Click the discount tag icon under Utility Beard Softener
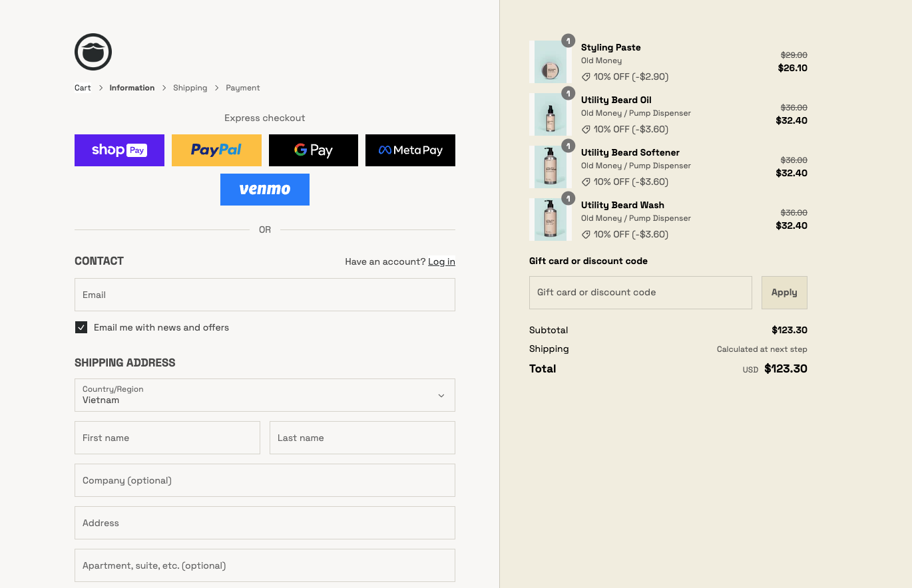The width and height of the screenshot is (912, 588). (x=586, y=182)
